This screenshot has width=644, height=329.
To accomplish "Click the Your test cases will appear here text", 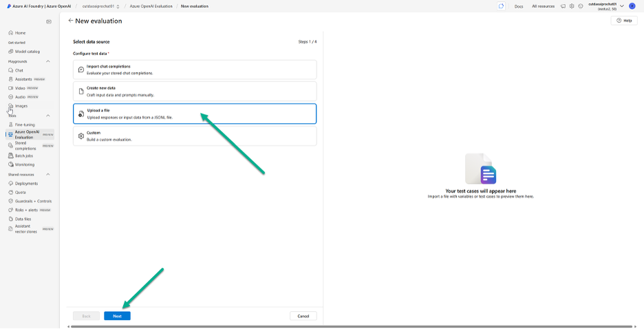I will (x=480, y=191).
